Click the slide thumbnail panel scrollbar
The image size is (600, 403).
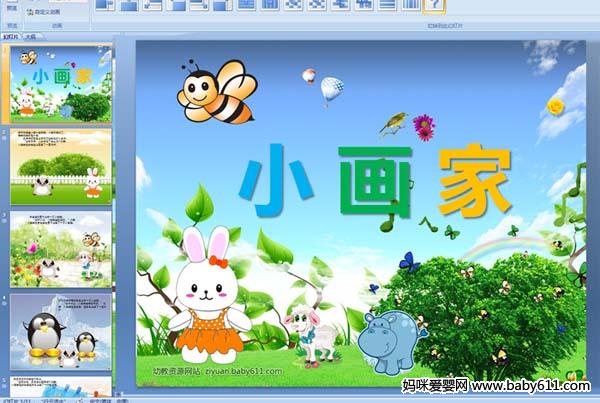coord(119,200)
